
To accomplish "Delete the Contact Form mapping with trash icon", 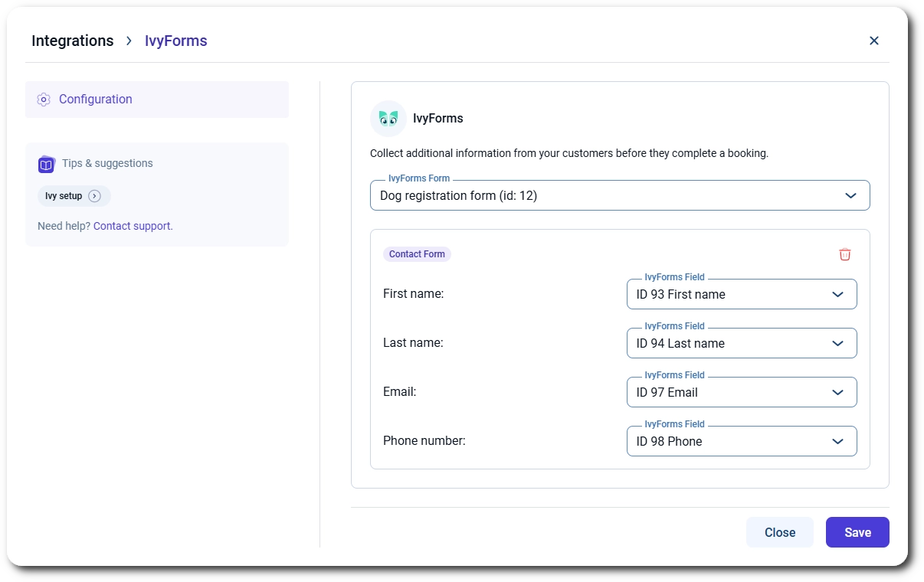I will [x=844, y=254].
